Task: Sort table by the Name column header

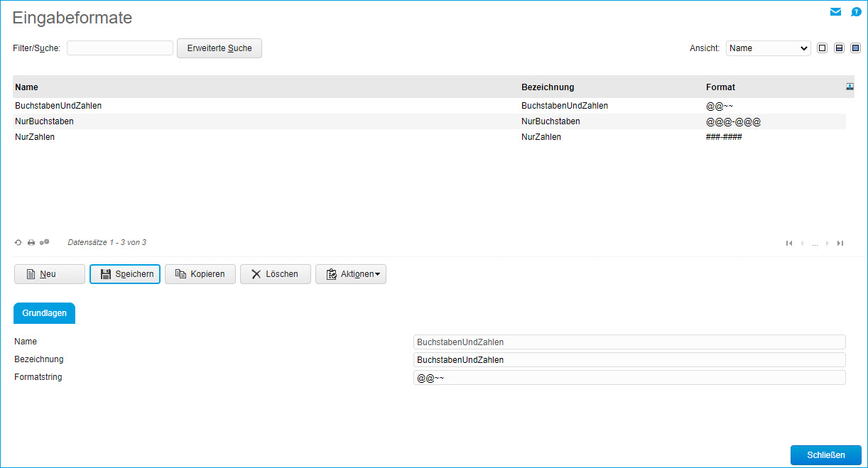Action: (x=27, y=87)
